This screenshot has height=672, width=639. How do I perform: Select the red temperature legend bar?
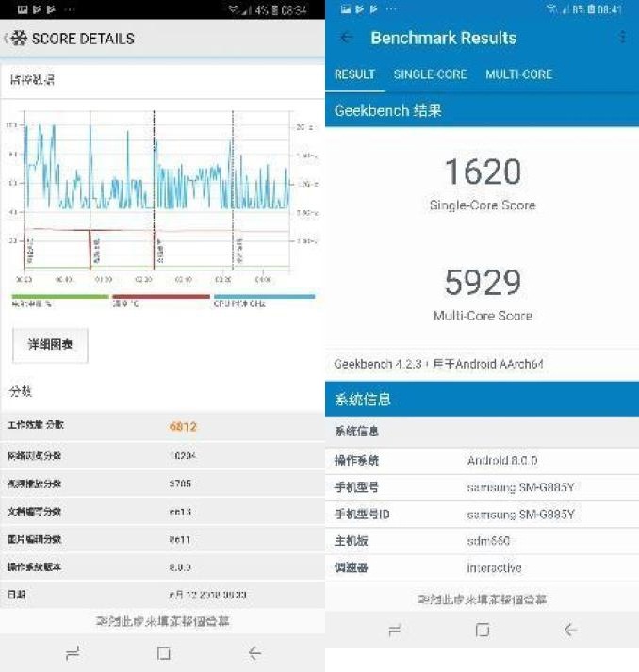[161, 296]
